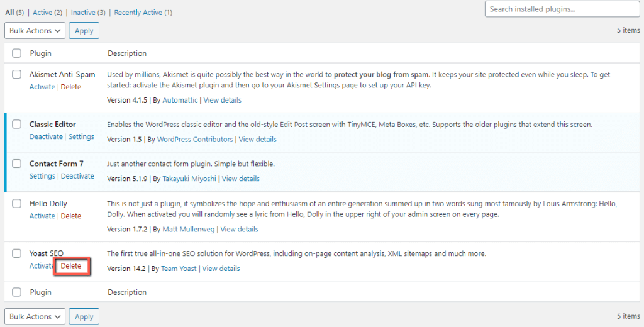The image size is (644, 327).
Task: Delete the Hello Dolly plugin
Action: tap(70, 216)
